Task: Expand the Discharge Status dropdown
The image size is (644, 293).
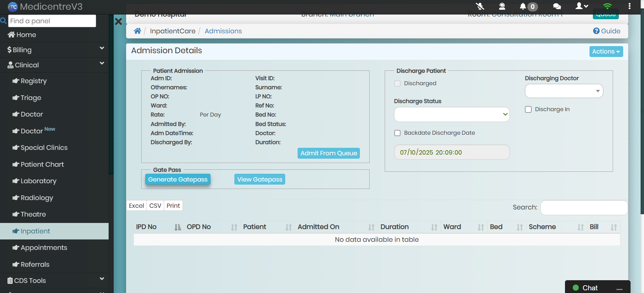Action: [x=452, y=115]
